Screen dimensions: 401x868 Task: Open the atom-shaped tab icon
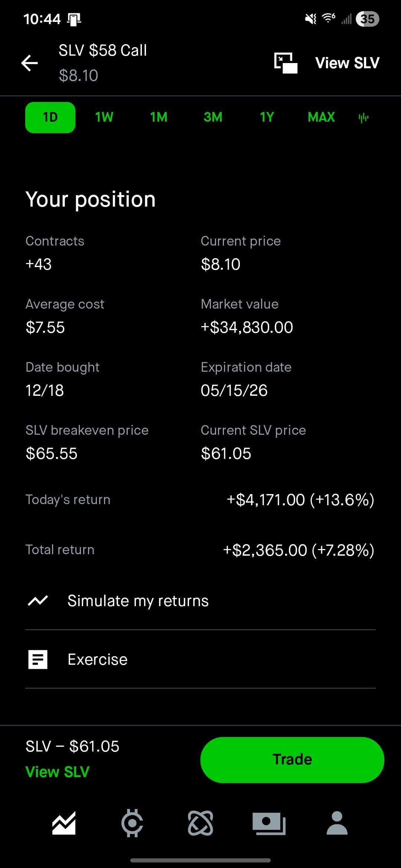[x=200, y=823]
